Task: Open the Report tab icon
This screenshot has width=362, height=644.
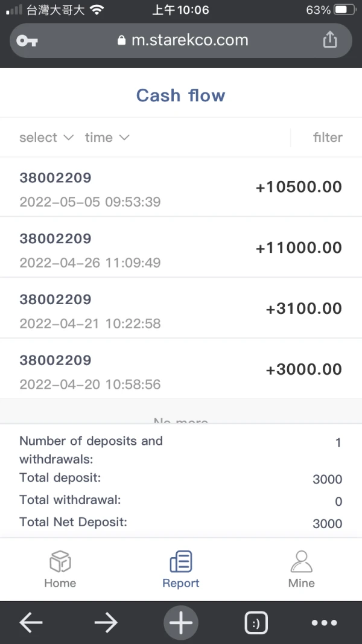Action: click(x=180, y=561)
